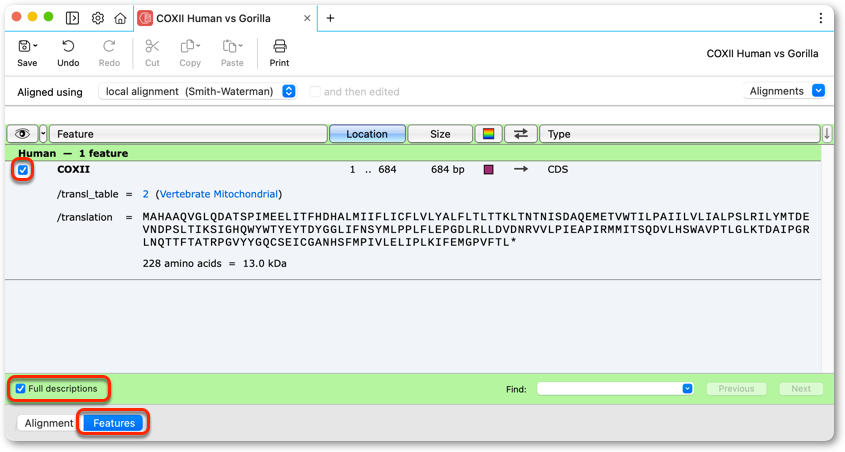
Task: Click the '684 bp' size value
Action: point(447,169)
